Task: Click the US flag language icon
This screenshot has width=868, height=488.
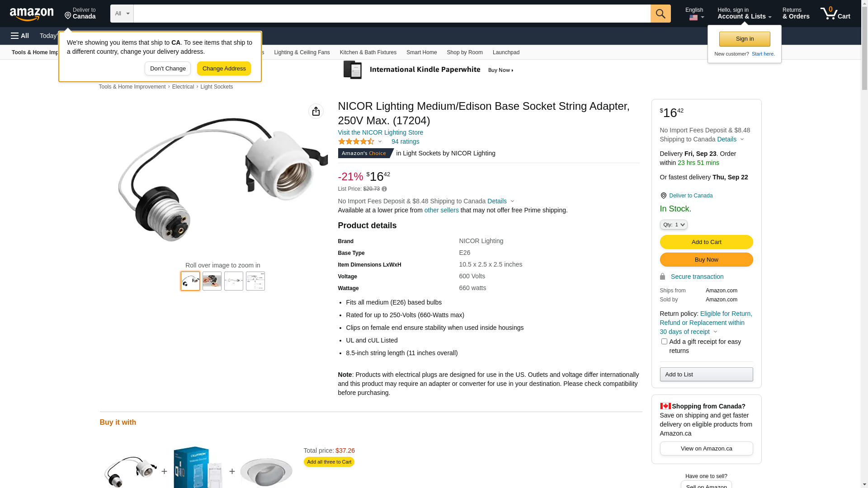Action: 693,18
